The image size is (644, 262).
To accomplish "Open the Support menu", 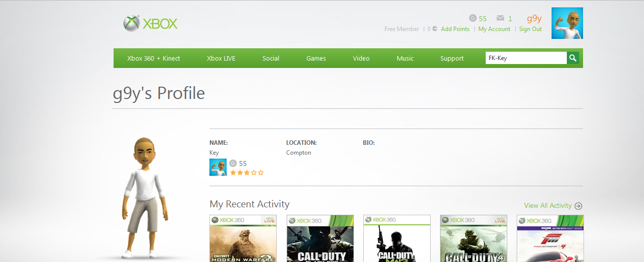I will pyautogui.click(x=452, y=58).
